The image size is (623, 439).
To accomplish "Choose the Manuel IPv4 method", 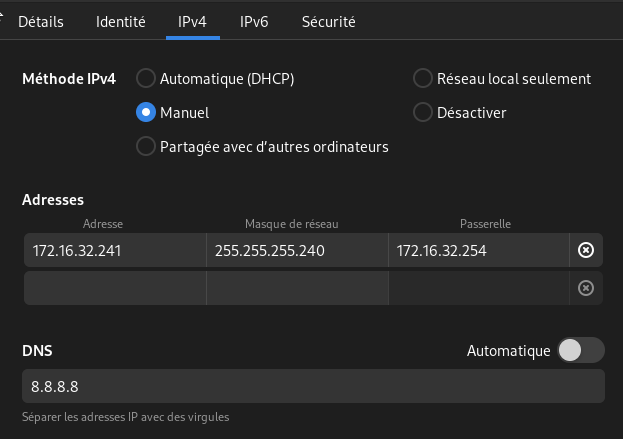I will point(146,112).
